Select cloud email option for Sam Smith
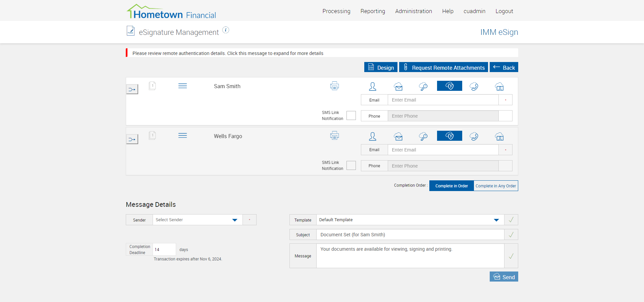Screen dimensions: 644x302 click(x=398, y=86)
